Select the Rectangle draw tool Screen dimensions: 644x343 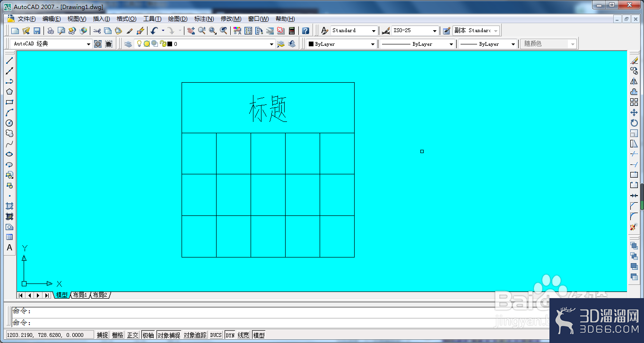pos(9,102)
